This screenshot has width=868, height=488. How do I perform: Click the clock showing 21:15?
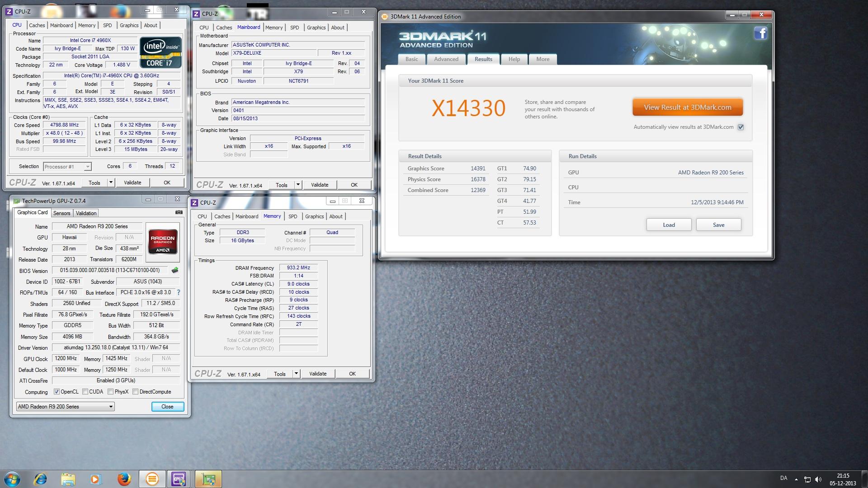click(843, 476)
